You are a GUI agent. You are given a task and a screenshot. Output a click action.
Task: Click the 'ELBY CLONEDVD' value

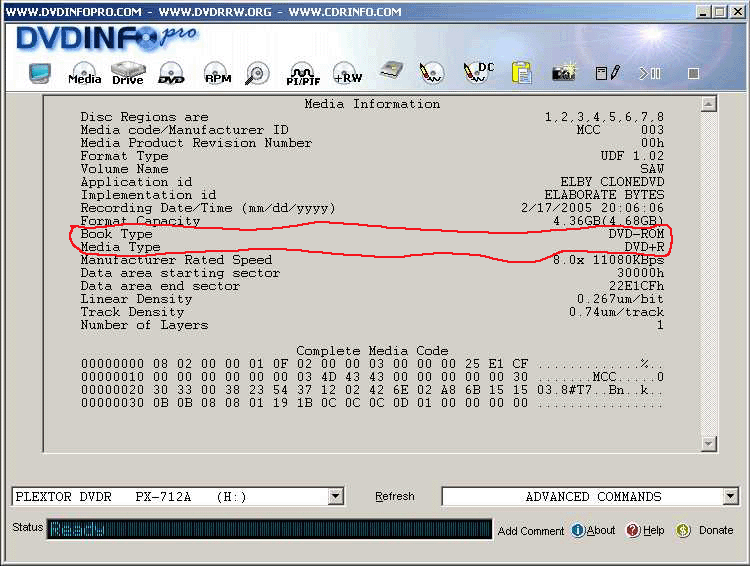pos(612,182)
